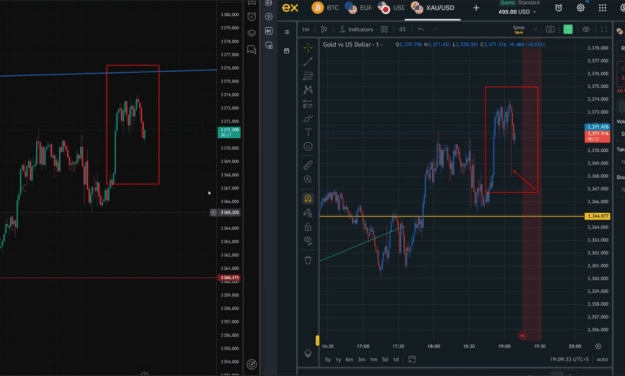
Task: Click the Save chart layout button
Action: (519, 29)
